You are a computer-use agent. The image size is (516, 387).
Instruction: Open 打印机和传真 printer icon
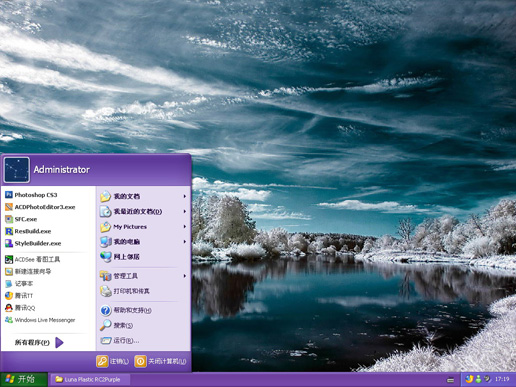[105, 291]
